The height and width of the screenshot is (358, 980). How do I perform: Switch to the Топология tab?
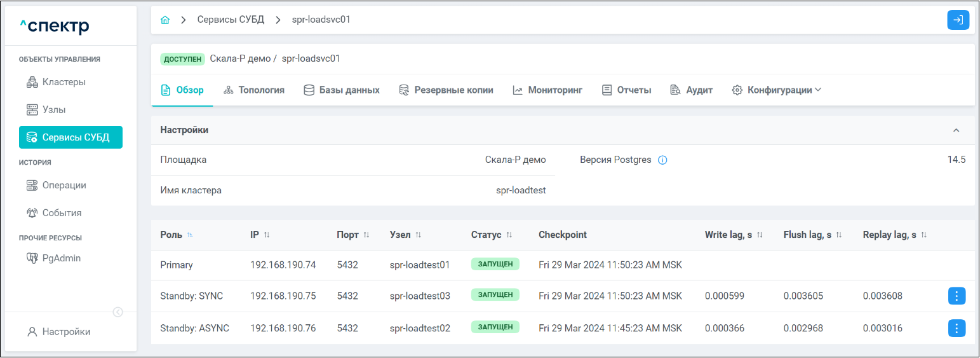(254, 90)
